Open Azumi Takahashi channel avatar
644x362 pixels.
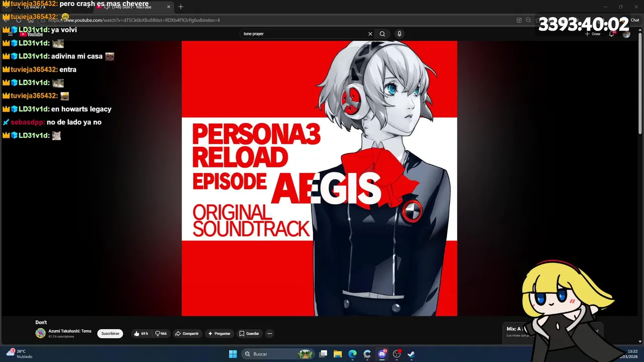[40, 333]
